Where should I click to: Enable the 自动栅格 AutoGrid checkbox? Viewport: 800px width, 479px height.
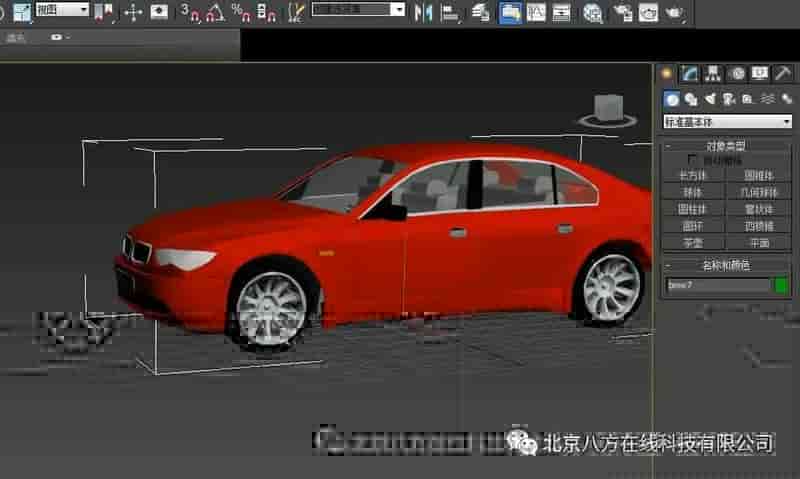click(x=692, y=159)
